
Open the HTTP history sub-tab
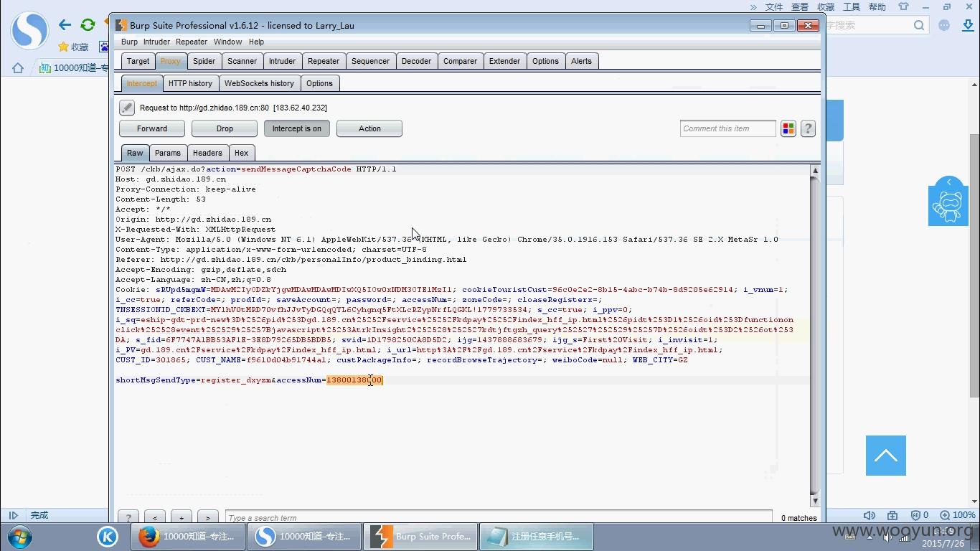190,83
